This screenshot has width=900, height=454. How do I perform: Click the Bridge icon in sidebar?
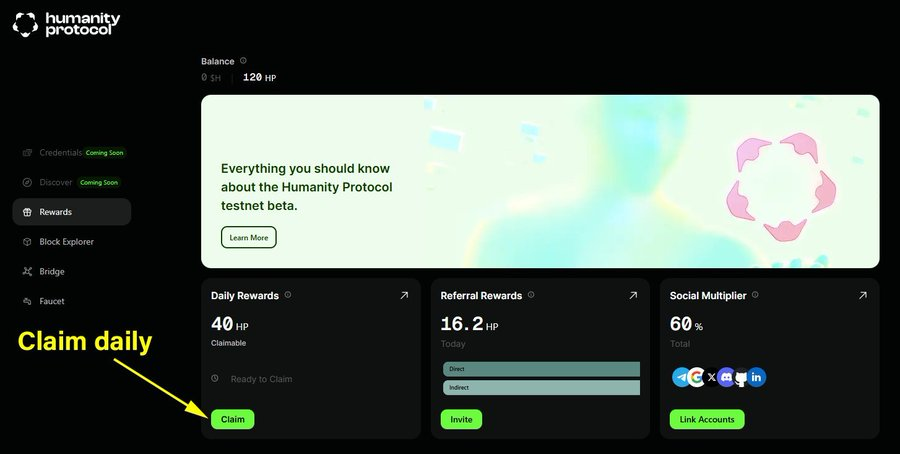[x=27, y=271]
